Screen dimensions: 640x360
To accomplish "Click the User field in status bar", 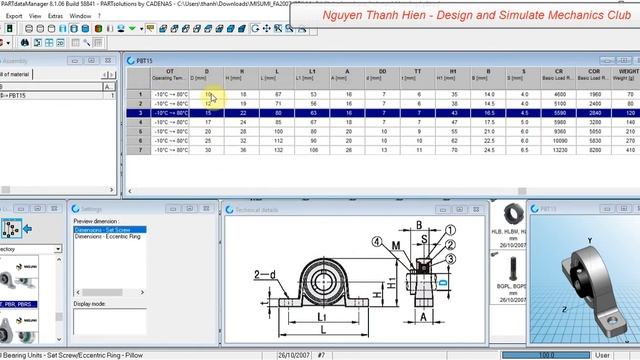I will [x=602, y=356].
